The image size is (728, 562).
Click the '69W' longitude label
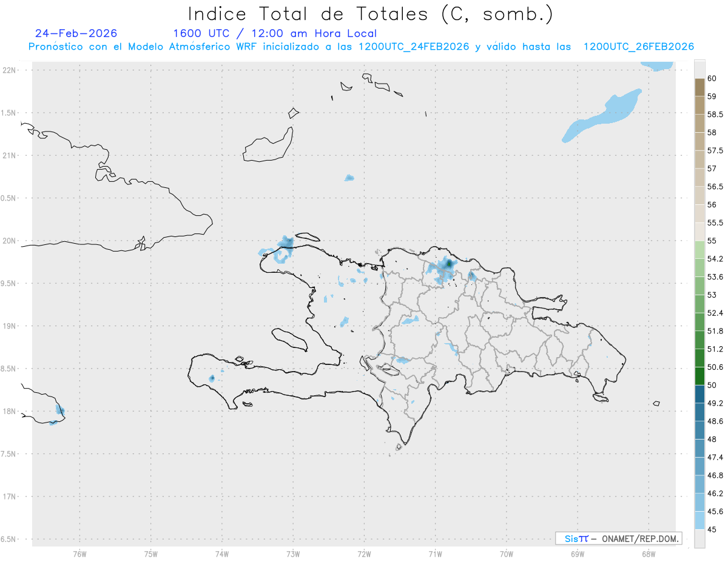(578, 554)
